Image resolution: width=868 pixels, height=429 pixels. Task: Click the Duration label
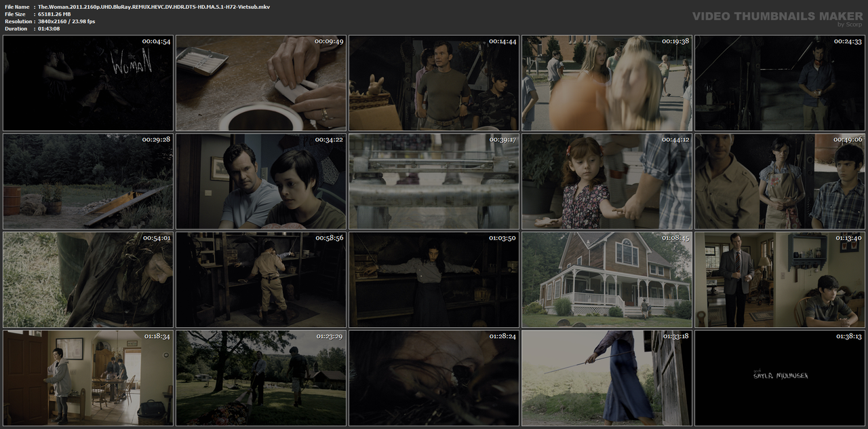point(16,29)
